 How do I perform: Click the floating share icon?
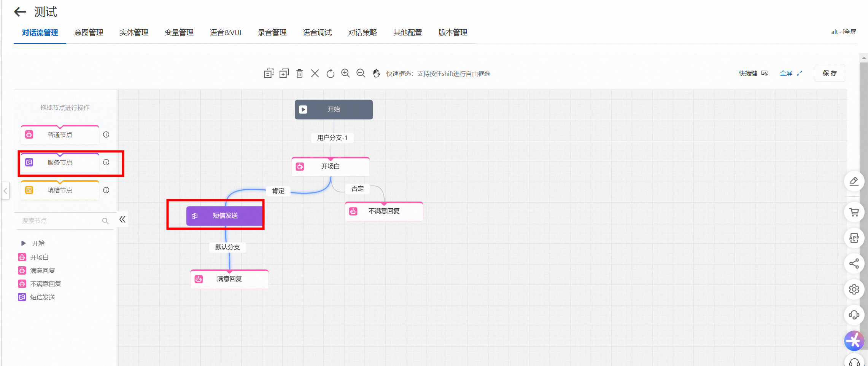tap(854, 264)
